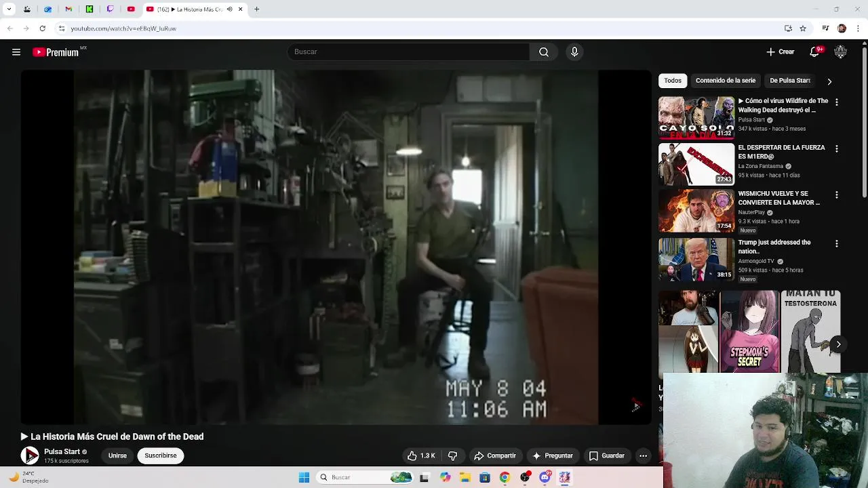The width and height of the screenshot is (868, 488).
Task: Open File Explorer from taskbar
Action: [x=465, y=478]
